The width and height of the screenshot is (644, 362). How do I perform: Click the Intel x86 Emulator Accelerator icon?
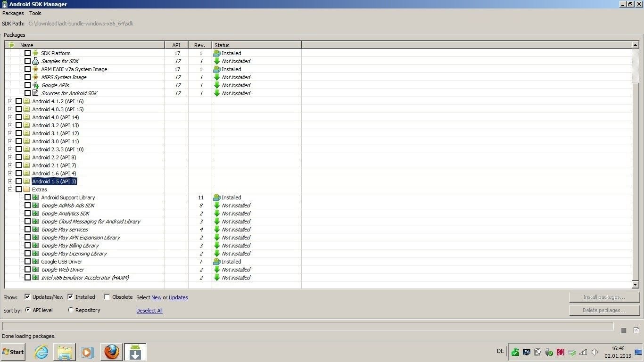point(35,278)
